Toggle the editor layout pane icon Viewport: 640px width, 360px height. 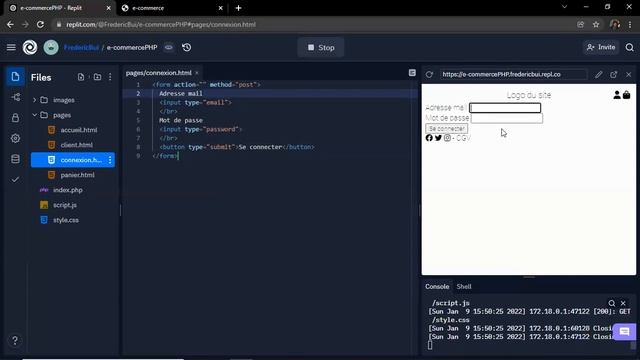point(412,73)
